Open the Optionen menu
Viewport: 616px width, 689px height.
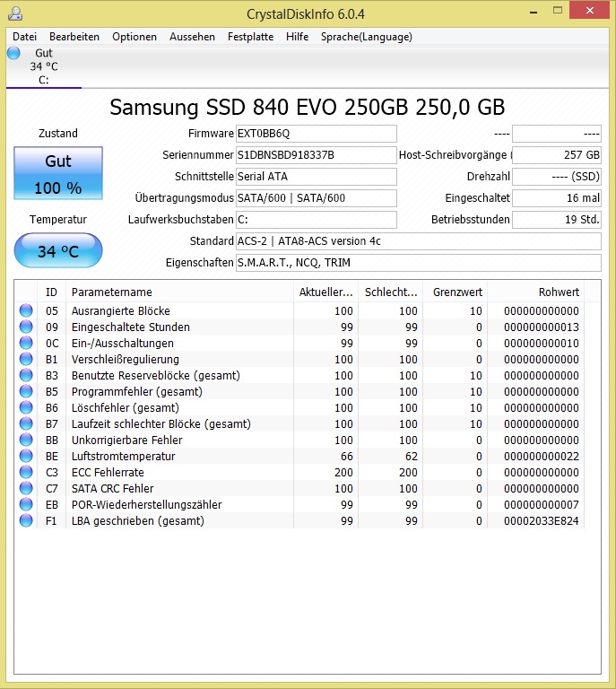click(x=134, y=37)
